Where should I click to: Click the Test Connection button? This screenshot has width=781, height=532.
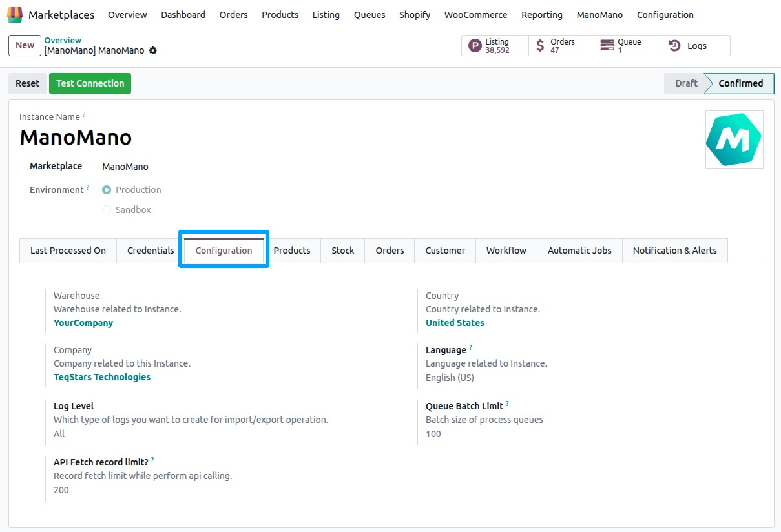[x=90, y=83]
